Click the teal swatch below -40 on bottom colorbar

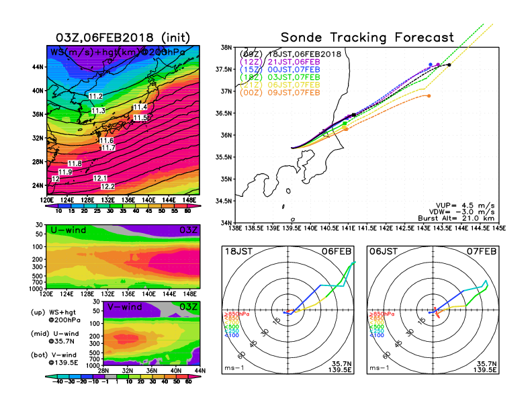pyautogui.click(x=50, y=376)
